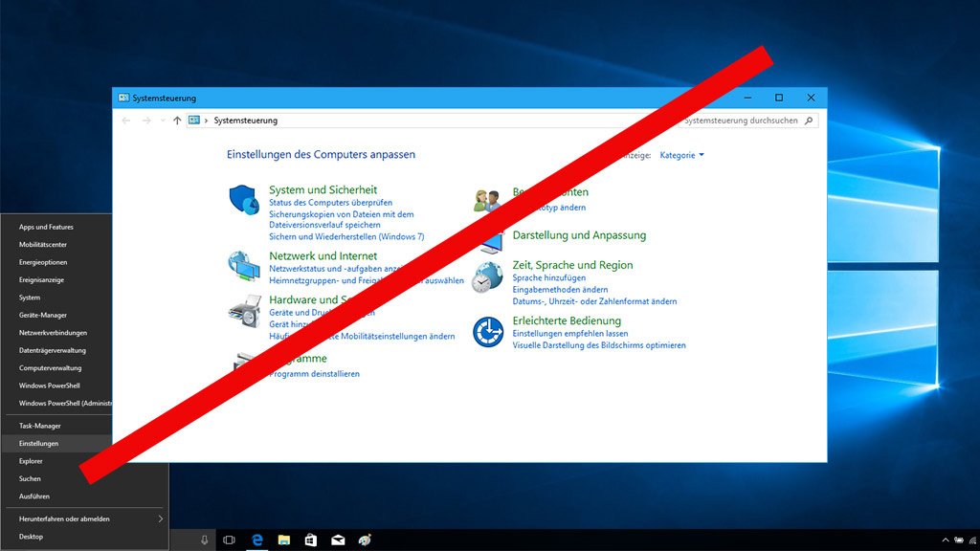Click the battery icon in system tray
Screen dimensions: 980x551
click(x=959, y=540)
